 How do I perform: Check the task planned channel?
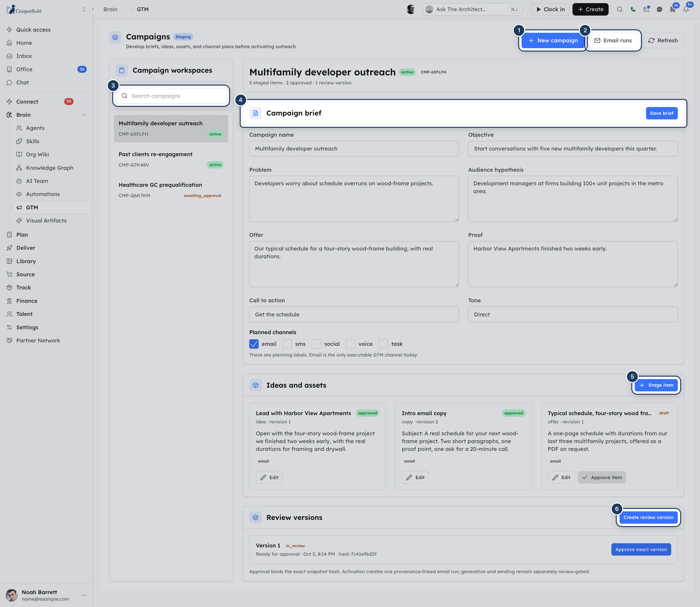point(384,344)
